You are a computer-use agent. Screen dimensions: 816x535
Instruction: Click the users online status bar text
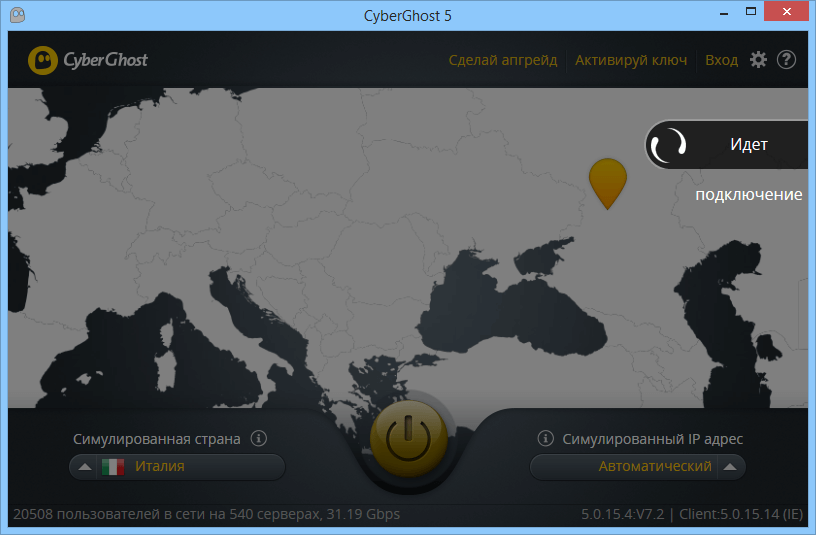206,514
